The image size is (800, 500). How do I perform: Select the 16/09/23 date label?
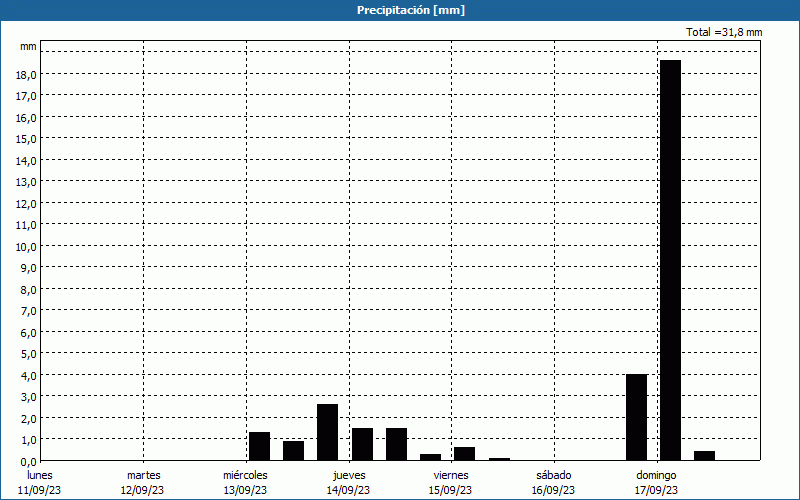pyautogui.click(x=553, y=490)
